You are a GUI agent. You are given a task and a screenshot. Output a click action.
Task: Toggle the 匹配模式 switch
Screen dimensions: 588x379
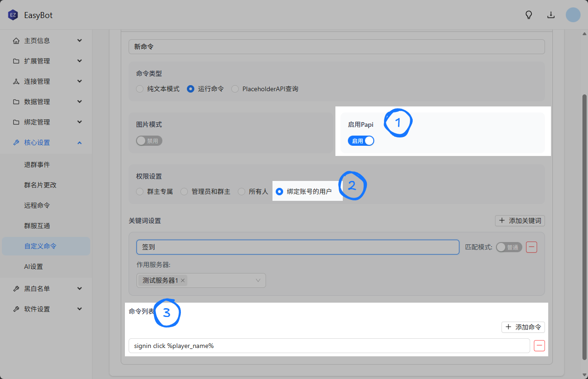coord(508,247)
